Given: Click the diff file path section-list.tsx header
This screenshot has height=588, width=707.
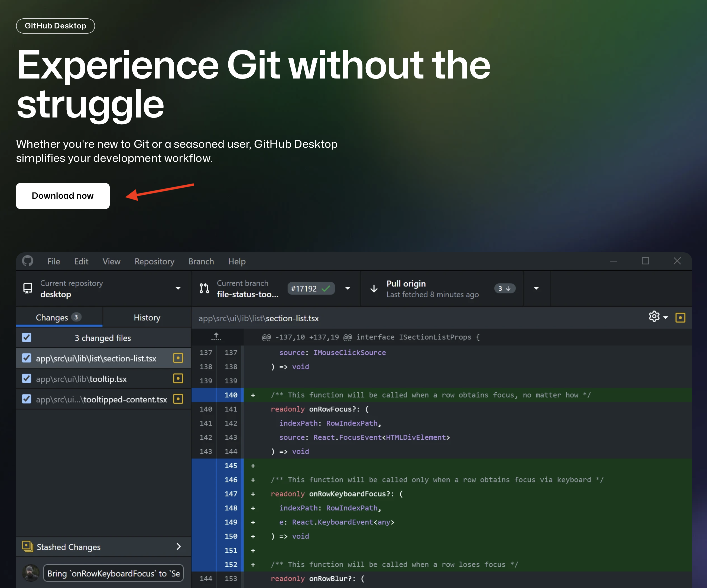Looking at the screenshot, I should tap(259, 318).
